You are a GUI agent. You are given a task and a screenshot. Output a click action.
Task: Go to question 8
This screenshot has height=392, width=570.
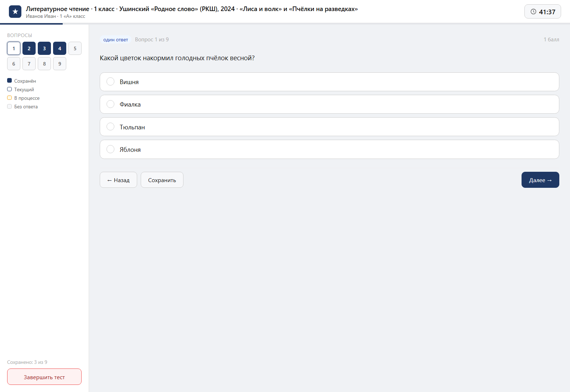pyautogui.click(x=44, y=64)
